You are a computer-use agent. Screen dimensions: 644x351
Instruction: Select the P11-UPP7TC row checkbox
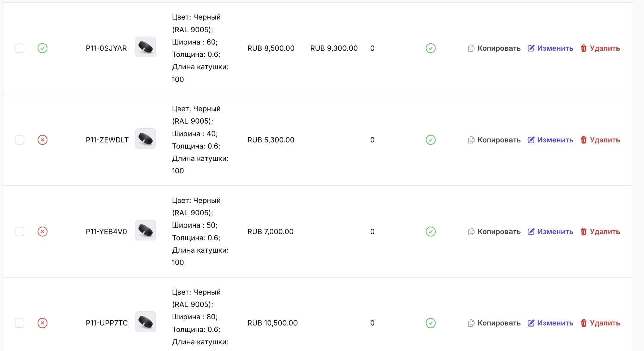pos(20,323)
